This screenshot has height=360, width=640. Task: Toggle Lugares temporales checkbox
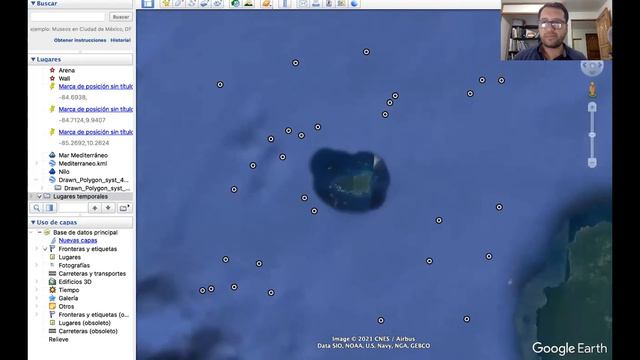point(40,196)
